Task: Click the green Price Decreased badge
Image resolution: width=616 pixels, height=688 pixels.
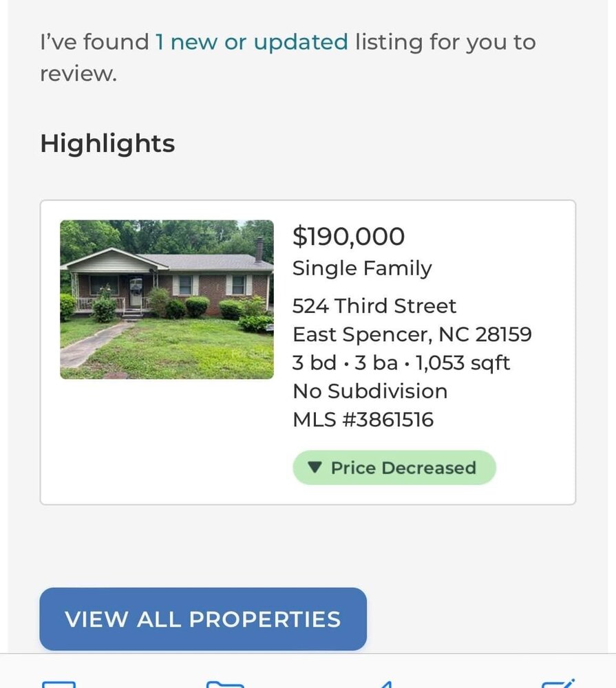Action: [x=394, y=468]
